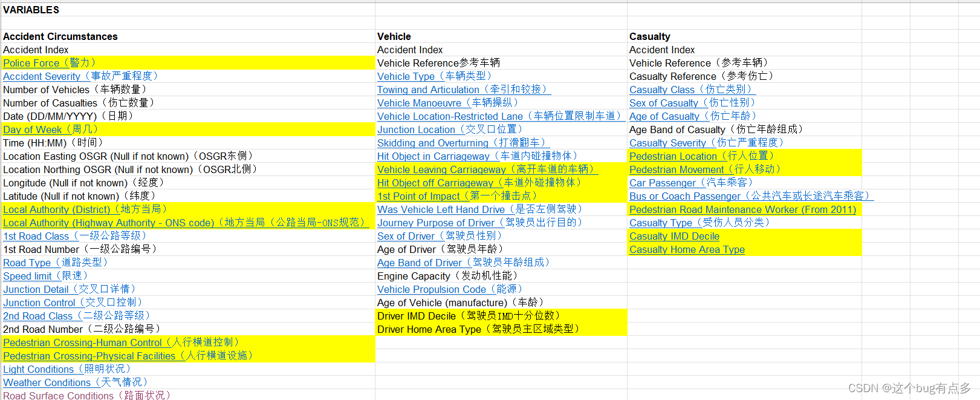Image resolution: width=980 pixels, height=400 pixels.
Task: Open the Pedestrian Location link
Action: (703, 156)
